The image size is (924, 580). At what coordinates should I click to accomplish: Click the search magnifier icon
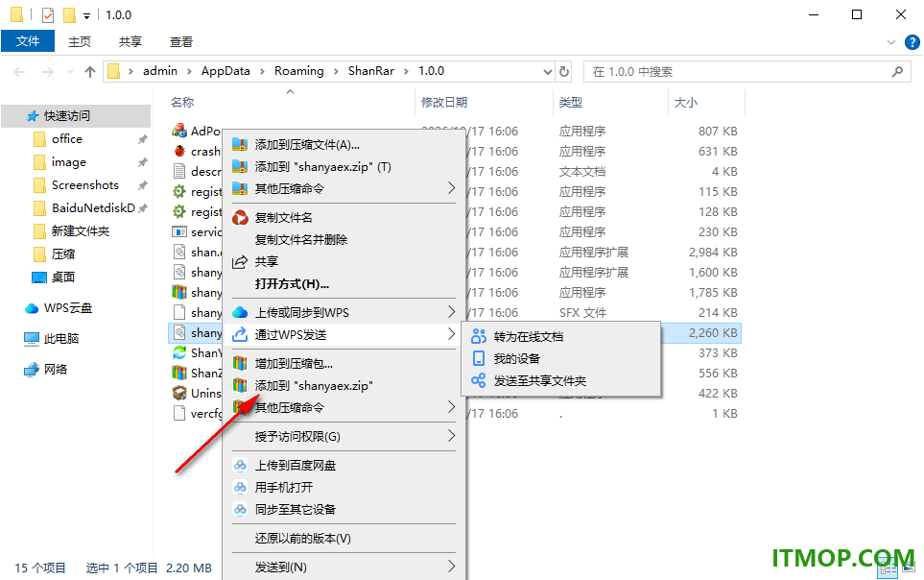(897, 71)
